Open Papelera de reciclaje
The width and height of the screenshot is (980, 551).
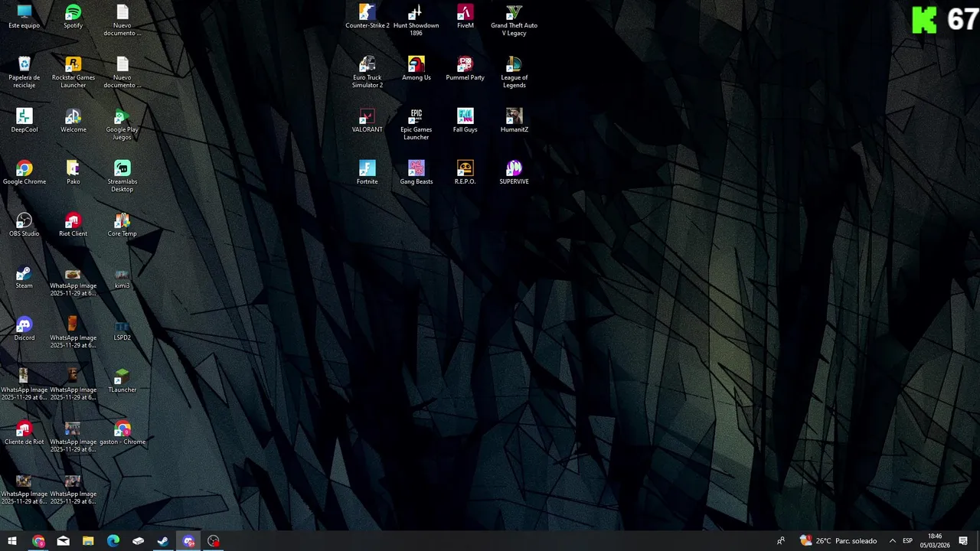(x=24, y=73)
